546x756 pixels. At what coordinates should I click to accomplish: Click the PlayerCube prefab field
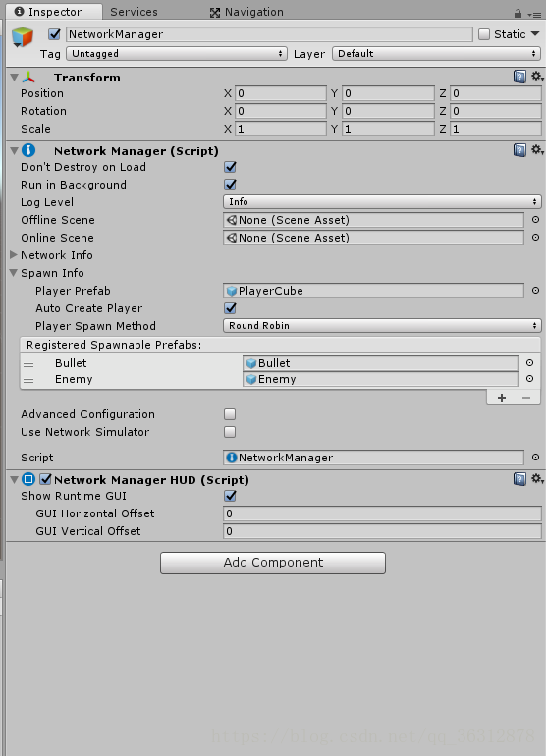click(x=373, y=291)
